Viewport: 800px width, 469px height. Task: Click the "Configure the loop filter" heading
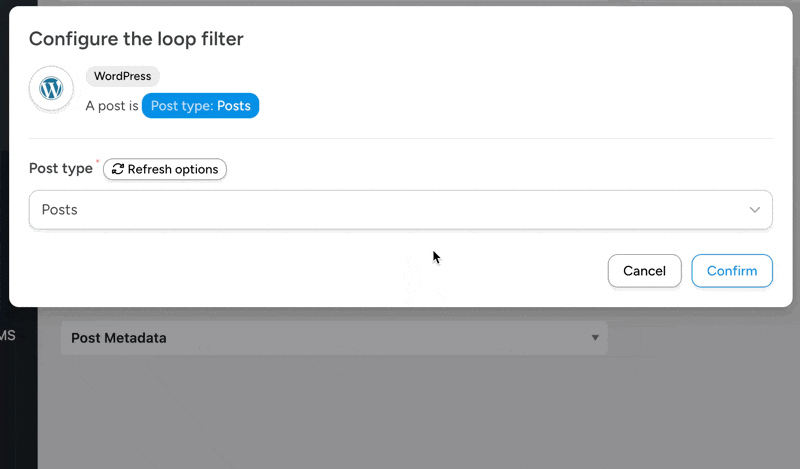coord(136,39)
